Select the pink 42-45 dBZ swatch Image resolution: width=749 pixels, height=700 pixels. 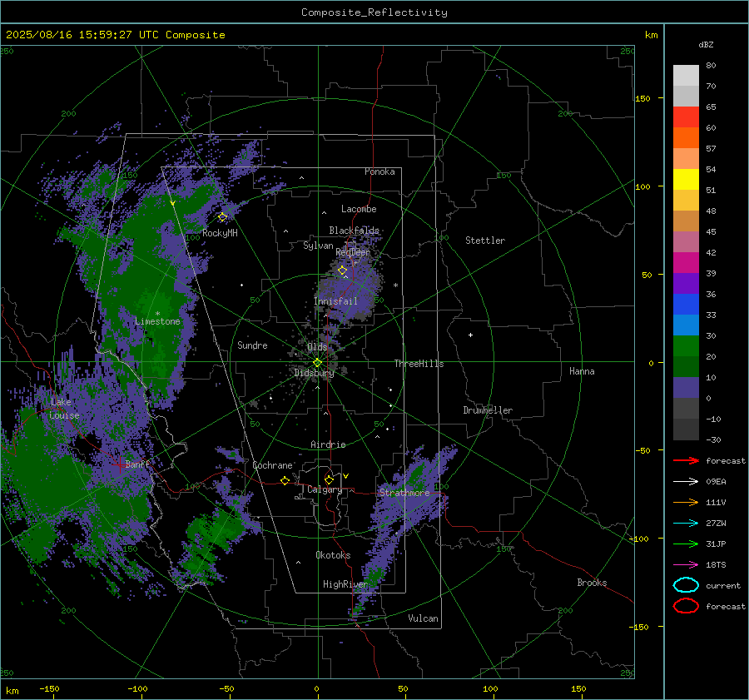[x=686, y=241]
